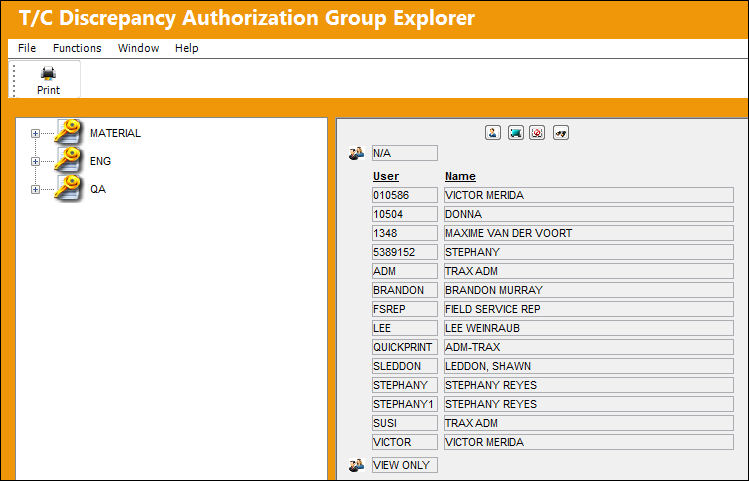The height and width of the screenshot is (481, 749).
Task: Click name LEE WEINRAUB
Action: pyautogui.click(x=588, y=328)
